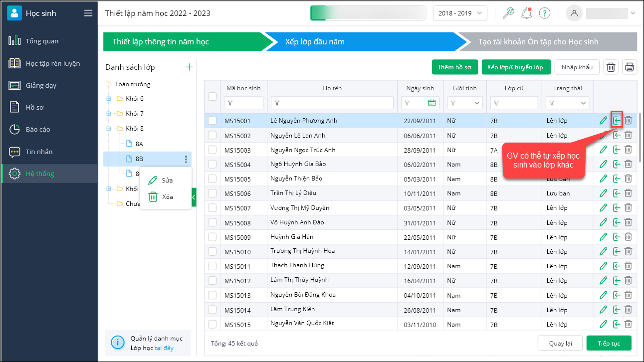Screen dimensions: 644x362
Task: Check the box for Huỳnh Gia Hân
Action: tap(213, 237)
